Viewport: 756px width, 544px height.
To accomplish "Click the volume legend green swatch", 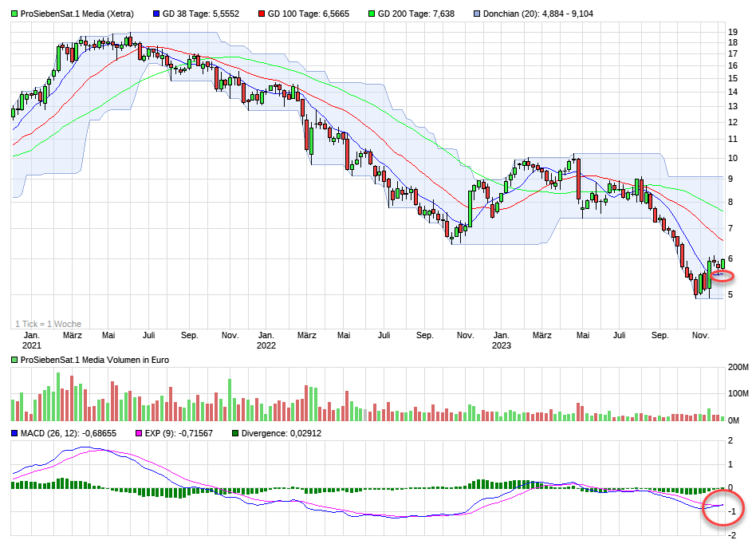I will (14, 360).
